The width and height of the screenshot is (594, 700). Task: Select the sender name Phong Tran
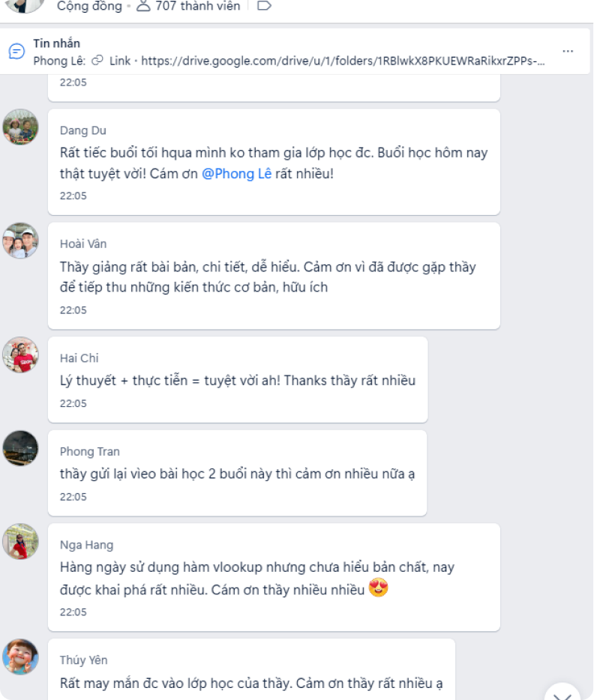[x=90, y=452]
